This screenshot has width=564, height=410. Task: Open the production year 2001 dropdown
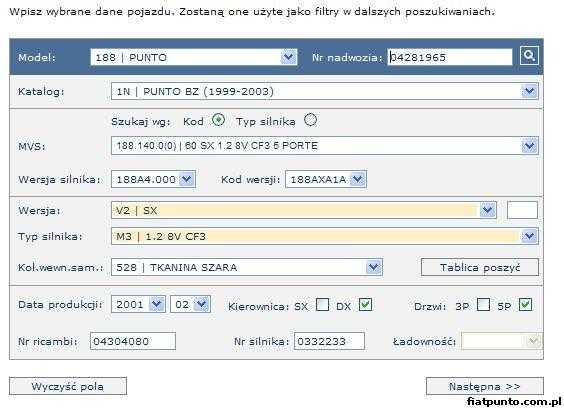pyautogui.click(x=138, y=304)
